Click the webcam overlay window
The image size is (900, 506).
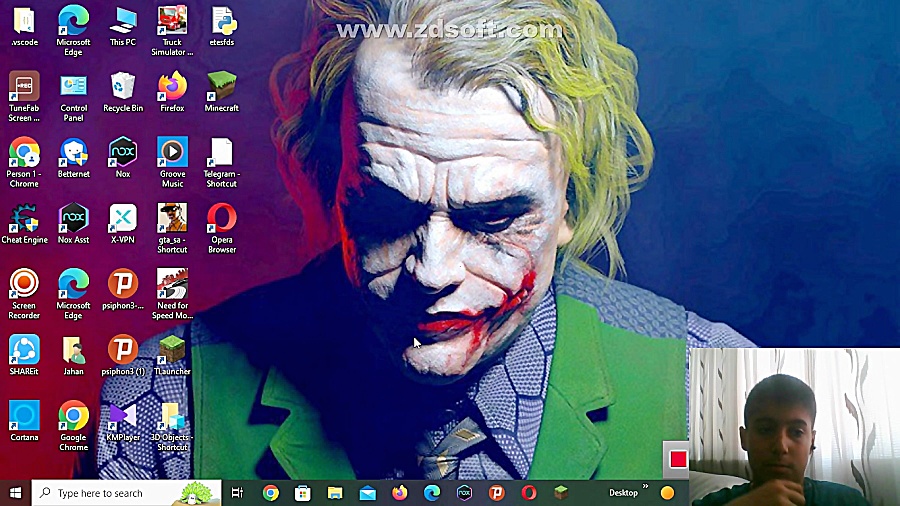click(x=795, y=427)
